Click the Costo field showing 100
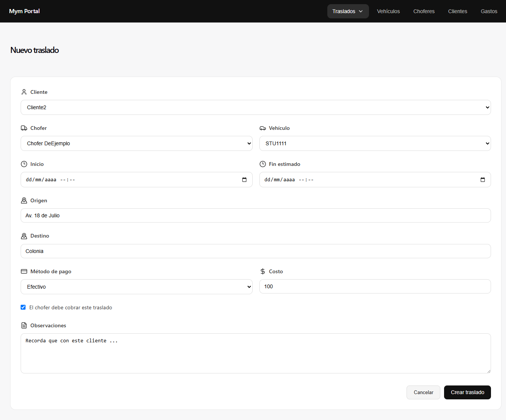506x420 pixels. (x=375, y=286)
